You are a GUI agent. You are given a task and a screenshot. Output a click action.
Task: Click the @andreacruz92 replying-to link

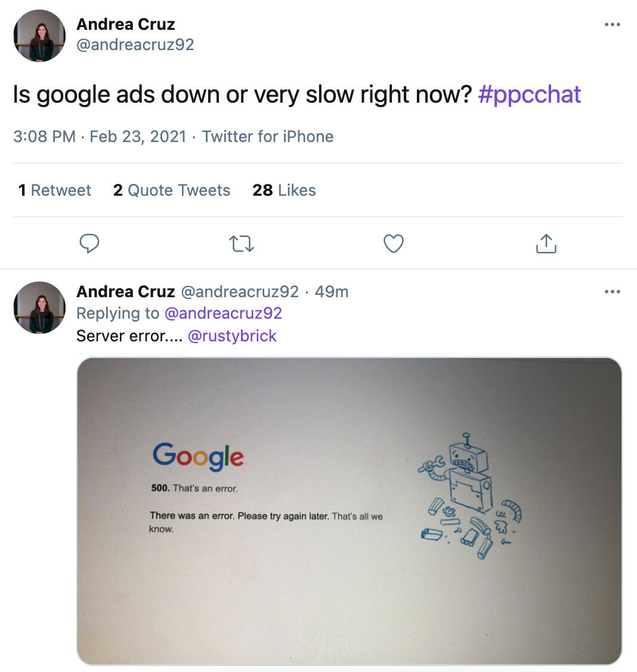click(223, 313)
